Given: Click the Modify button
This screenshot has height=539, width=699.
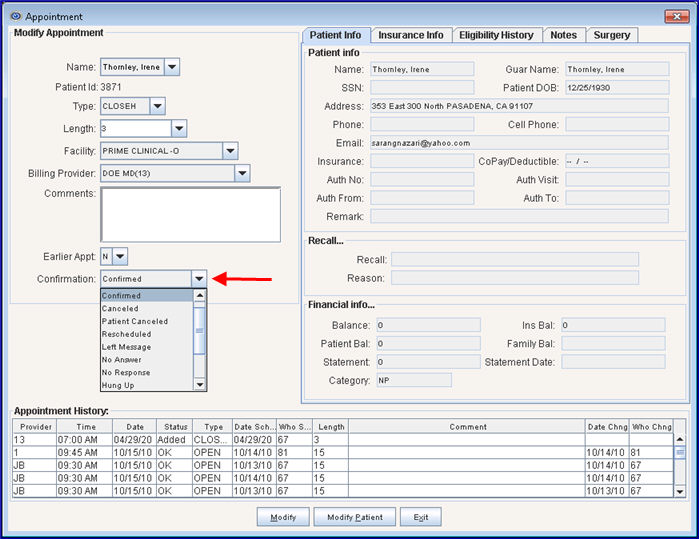Looking at the screenshot, I should point(283,517).
